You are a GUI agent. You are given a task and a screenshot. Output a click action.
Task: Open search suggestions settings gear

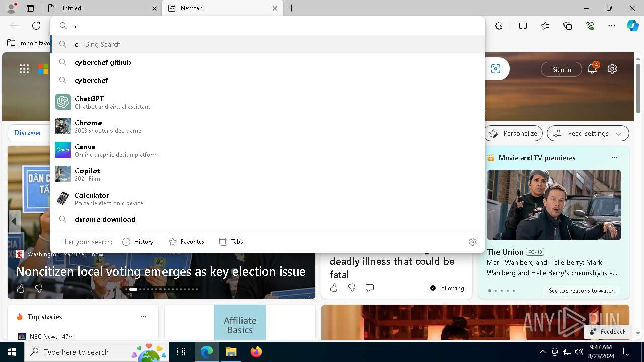[x=473, y=242]
